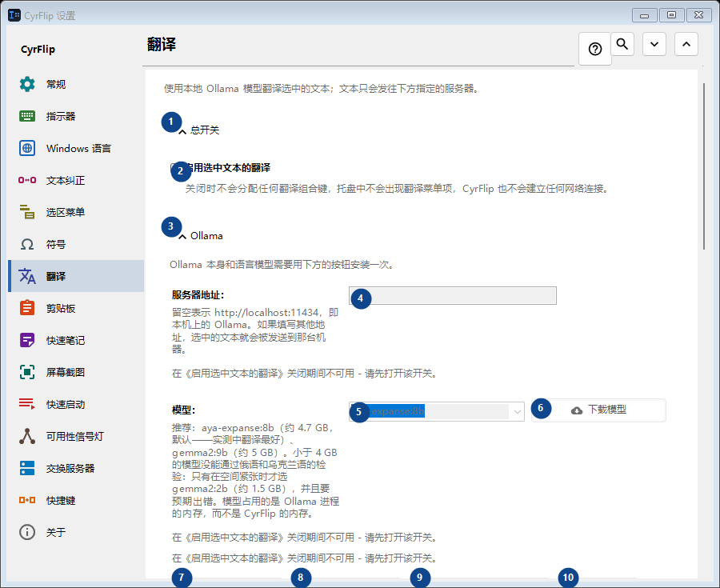Select 选区菜单 in sidebar
Viewport: 720px width, 588px height.
pyautogui.click(x=76, y=212)
